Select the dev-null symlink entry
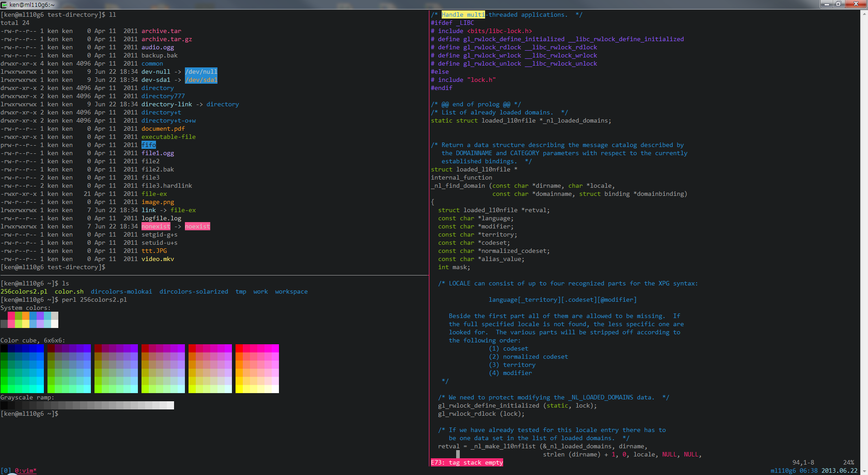868x475 pixels. [x=156, y=71]
